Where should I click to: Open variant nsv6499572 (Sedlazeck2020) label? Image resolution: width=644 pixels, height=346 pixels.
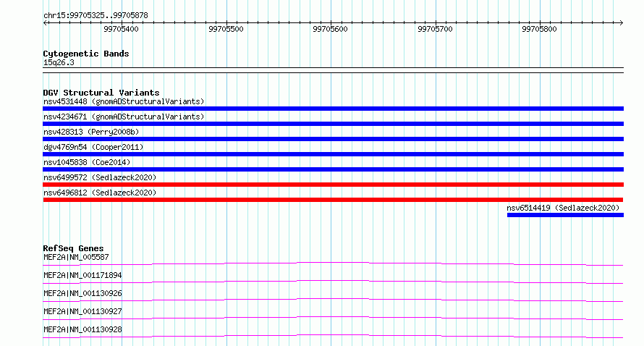pos(100,177)
